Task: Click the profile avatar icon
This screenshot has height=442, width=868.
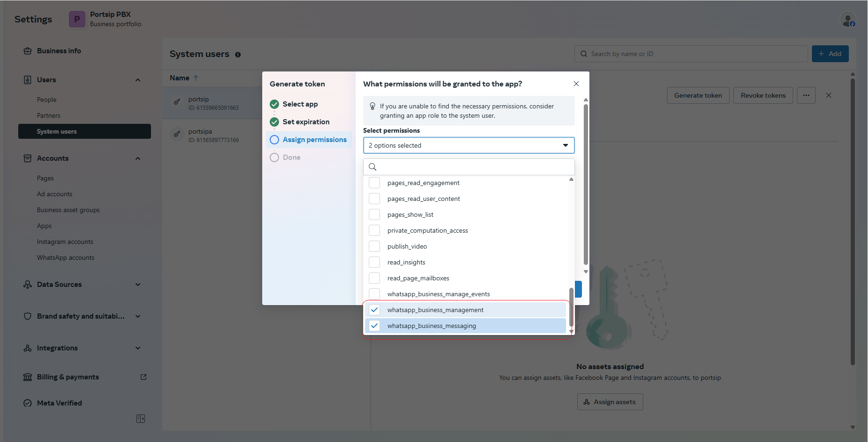Action: (847, 20)
